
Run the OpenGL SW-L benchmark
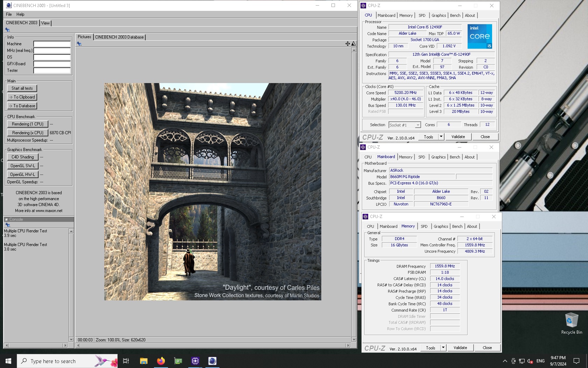pos(23,166)
